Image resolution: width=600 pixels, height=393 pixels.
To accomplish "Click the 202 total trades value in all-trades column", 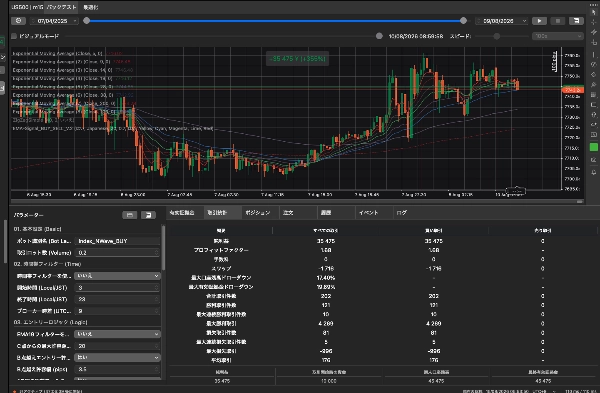I will point(326,296).
